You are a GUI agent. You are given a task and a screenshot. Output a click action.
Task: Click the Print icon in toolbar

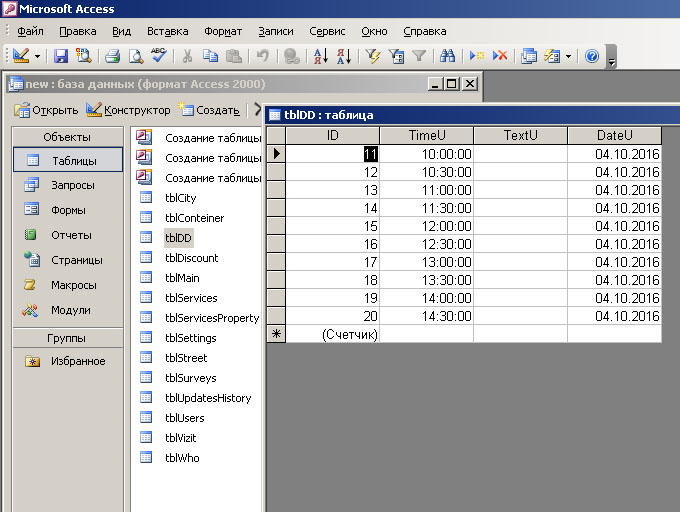click(x=112, y=57)
